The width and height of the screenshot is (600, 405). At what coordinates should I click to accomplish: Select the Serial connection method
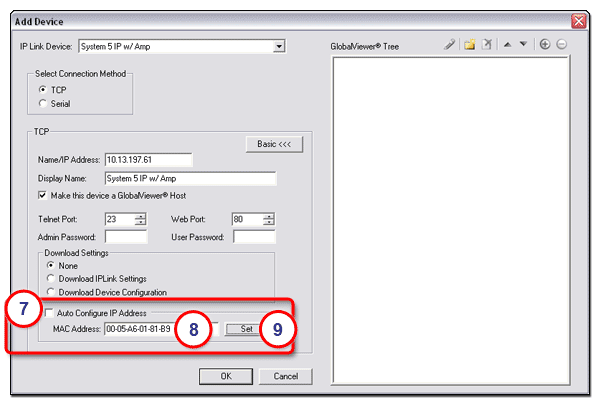click(x=42, y=102)
